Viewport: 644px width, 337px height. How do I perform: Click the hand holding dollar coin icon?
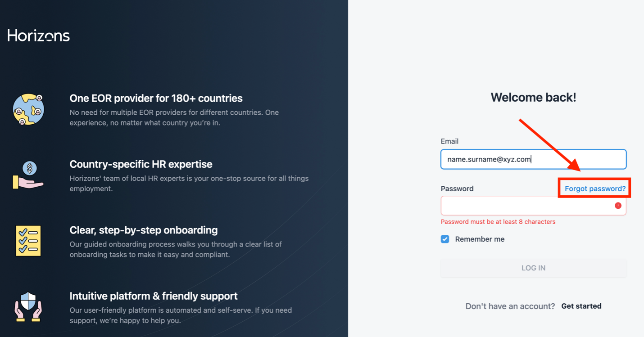tap(28, 175)
